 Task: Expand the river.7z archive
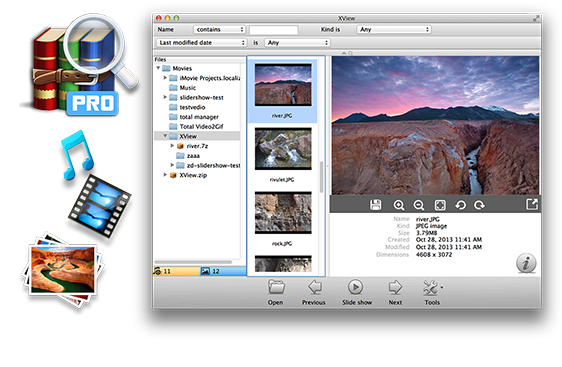click(x=172, y=146)
